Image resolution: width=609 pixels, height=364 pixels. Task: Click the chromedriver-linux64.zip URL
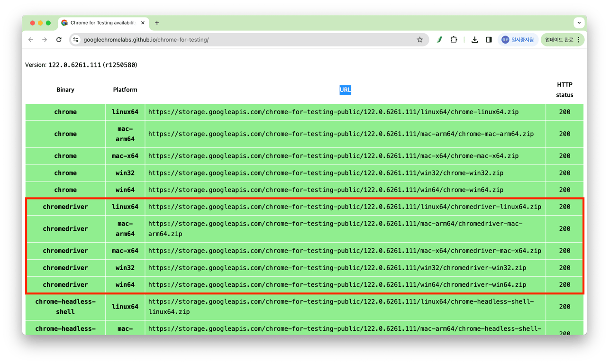pos(345,207)
